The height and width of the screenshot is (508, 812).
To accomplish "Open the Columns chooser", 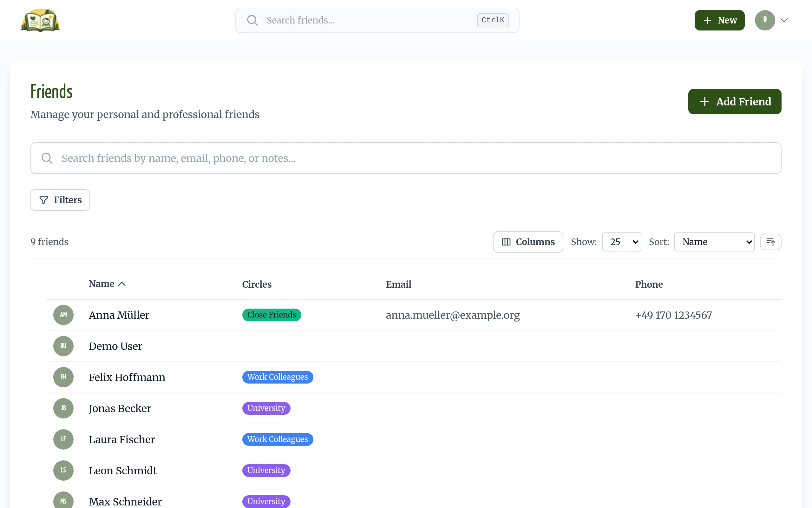I will pos(528,242).
